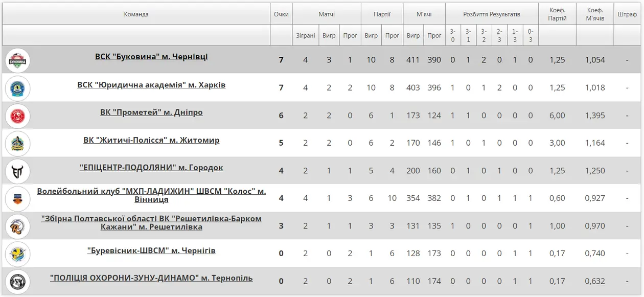Click the Burevisnyk-SHVSM Chernihiv logo
This screenshot has height=297, width=644.
18,254
